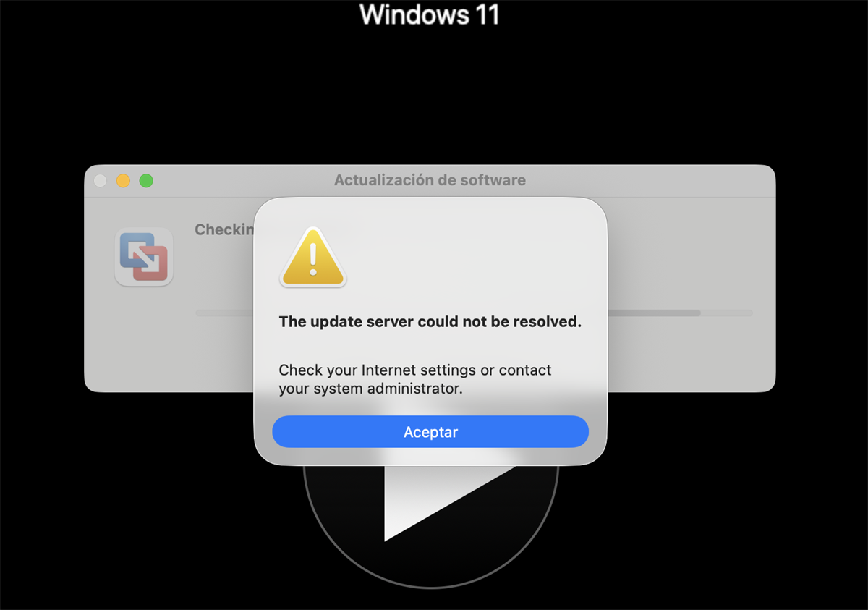This screenshot has width=868, height=610.
Task: Click the Checking status label
Action: coord(224,229)
